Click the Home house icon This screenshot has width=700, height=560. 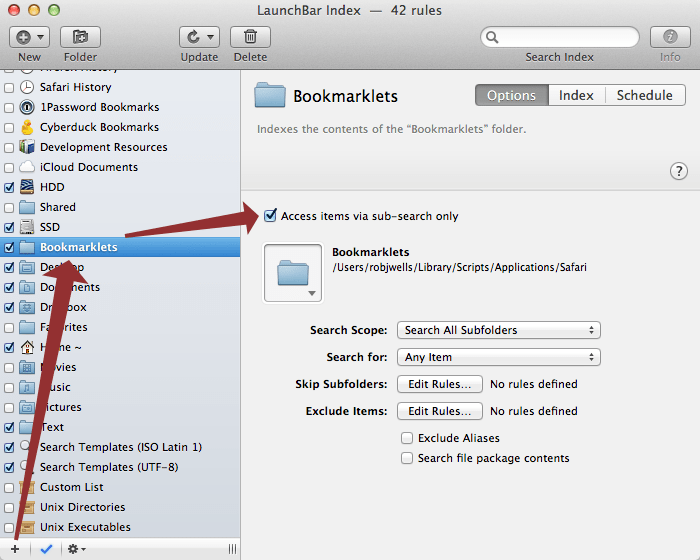click(x=27, y=347)
